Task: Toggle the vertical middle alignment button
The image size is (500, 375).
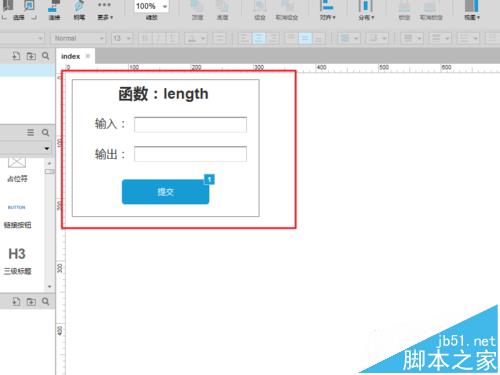Action: click(x=305, y=38)
